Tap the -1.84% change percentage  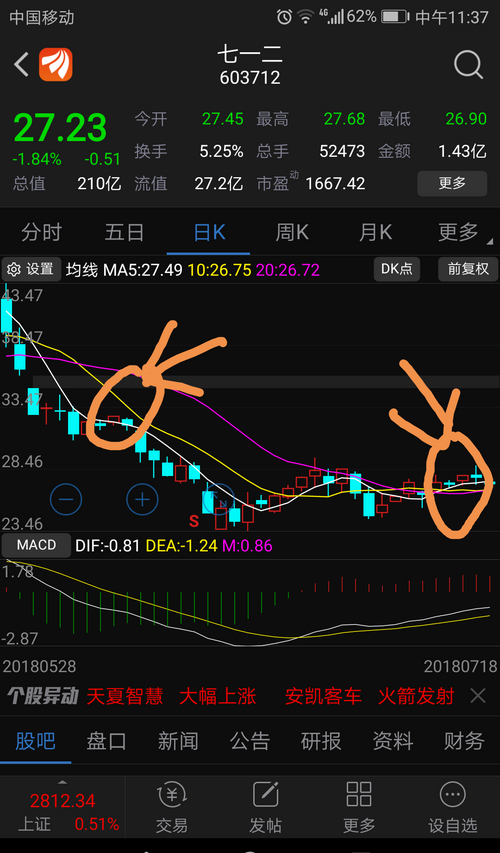pos(37,159)
